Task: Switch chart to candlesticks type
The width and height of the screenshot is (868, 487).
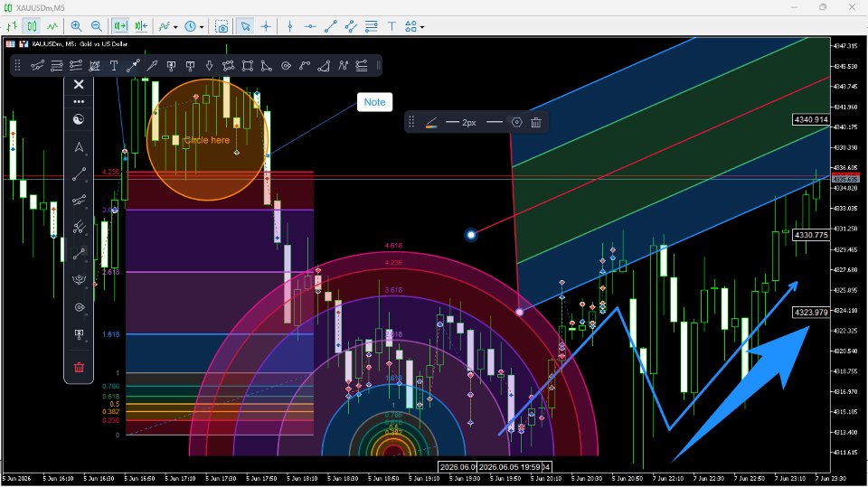Action: 33,26
